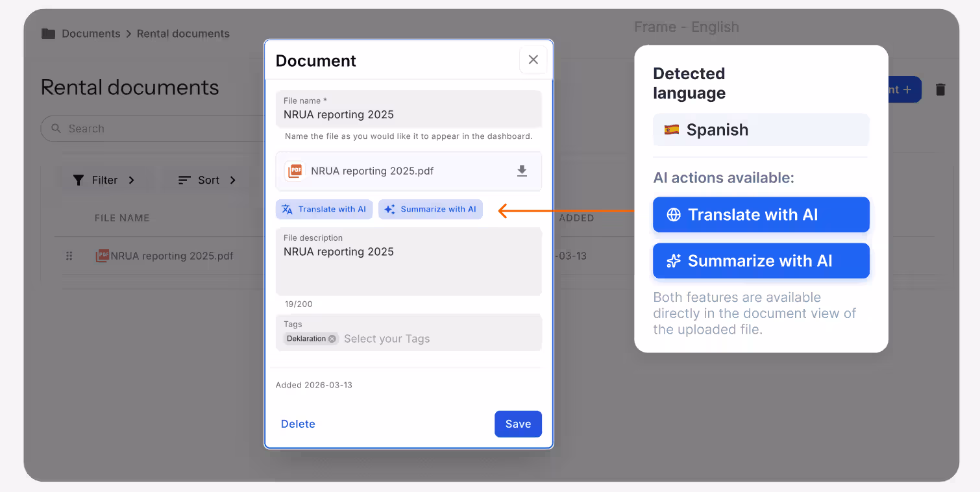The image size is (980, 492).
Task: Click Rental documents in the breadcrumb
Action: click(183, 34)
